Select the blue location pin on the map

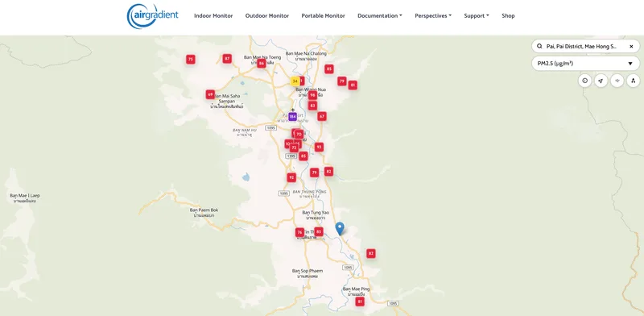click(x=339, y=228)
